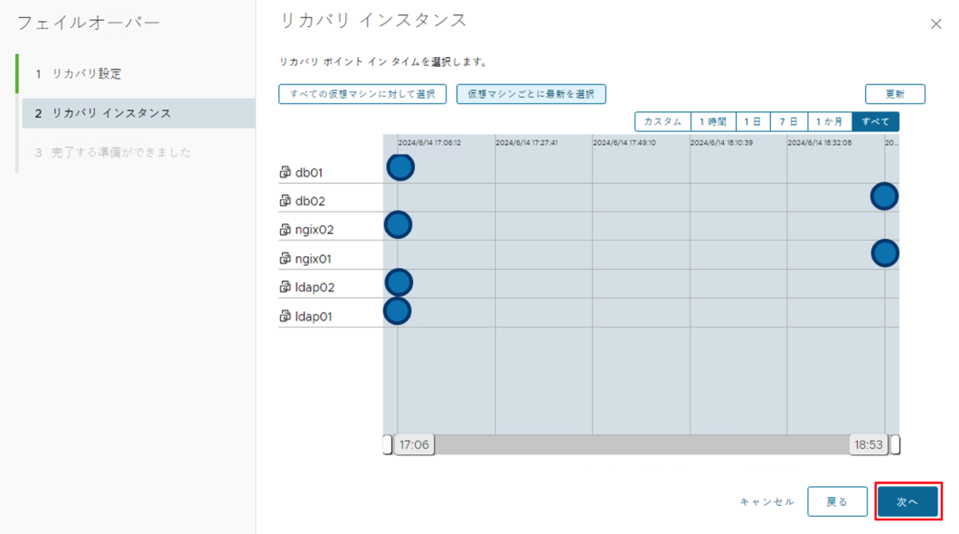Select the ldap02 recovery point marker
Viewport: 959px width, 534px height.
click(x=399, y=283)
